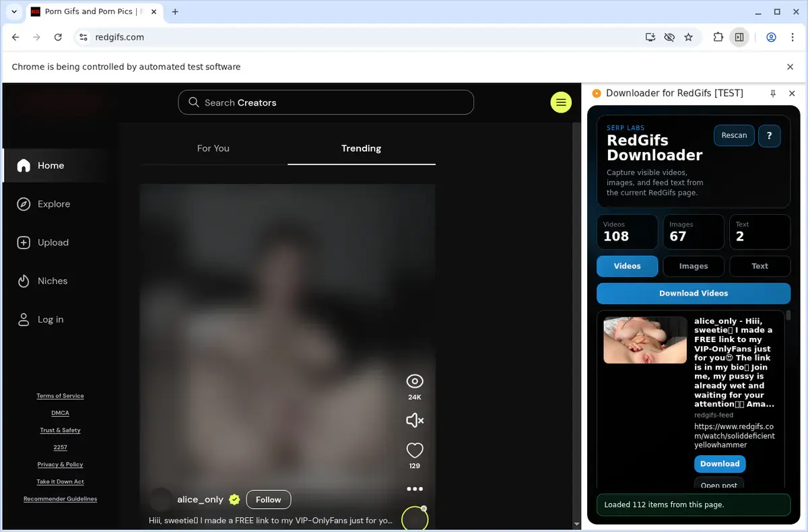808x532 pixels.
Task: Open a new browser tab
Action: click(175, 11)
